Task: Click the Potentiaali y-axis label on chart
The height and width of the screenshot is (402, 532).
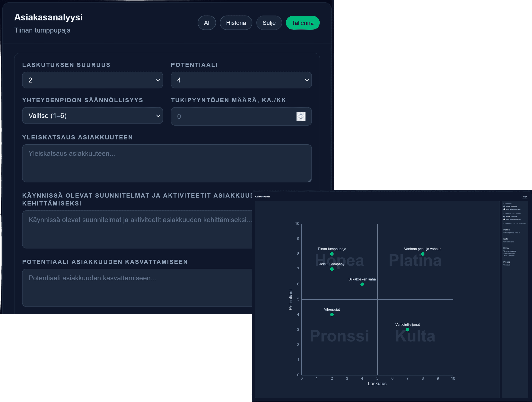Action: point(290,299)
